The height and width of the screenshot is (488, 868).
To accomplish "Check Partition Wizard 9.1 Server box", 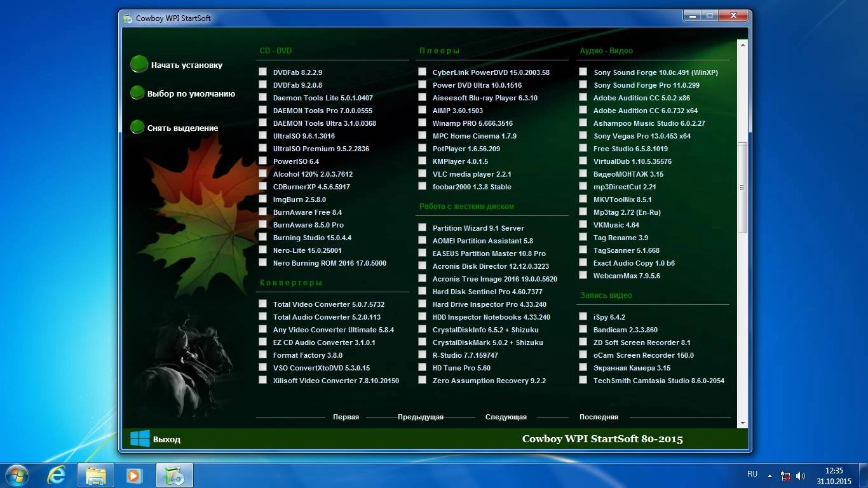I will point(422,227).
